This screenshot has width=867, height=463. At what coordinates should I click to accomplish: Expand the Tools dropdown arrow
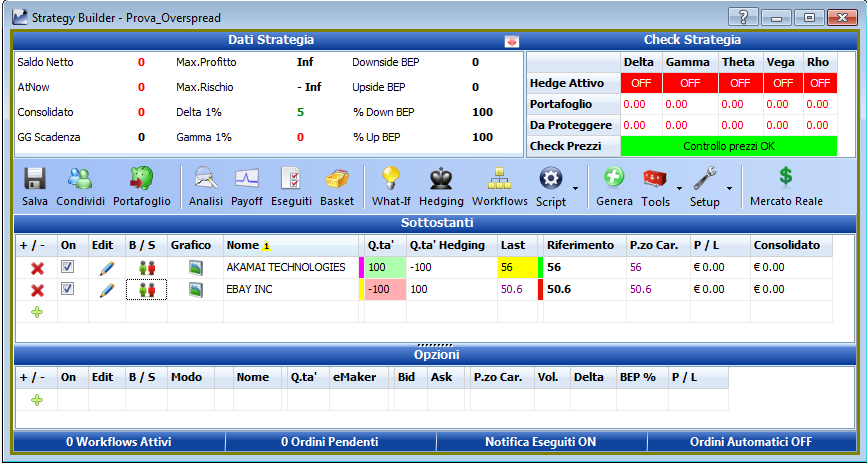click(680, 189)
